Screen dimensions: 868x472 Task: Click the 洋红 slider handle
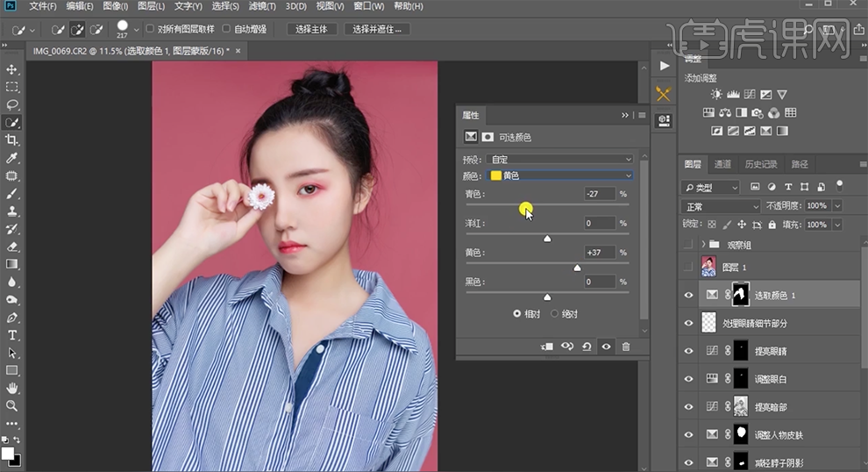[x=548, y=238]
